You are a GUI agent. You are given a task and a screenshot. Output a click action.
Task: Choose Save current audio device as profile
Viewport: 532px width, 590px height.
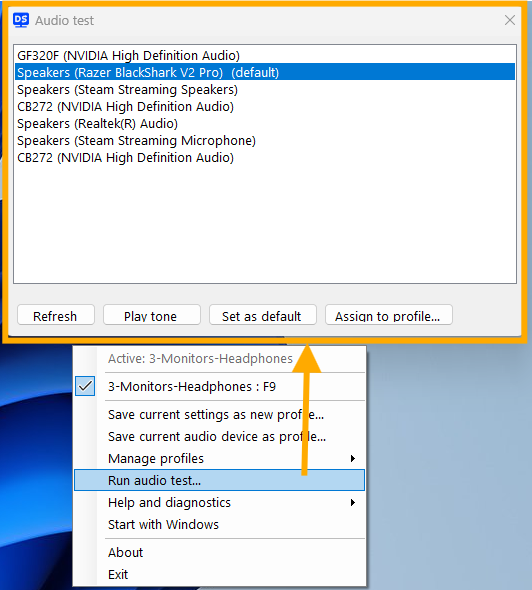click(219, 436)
